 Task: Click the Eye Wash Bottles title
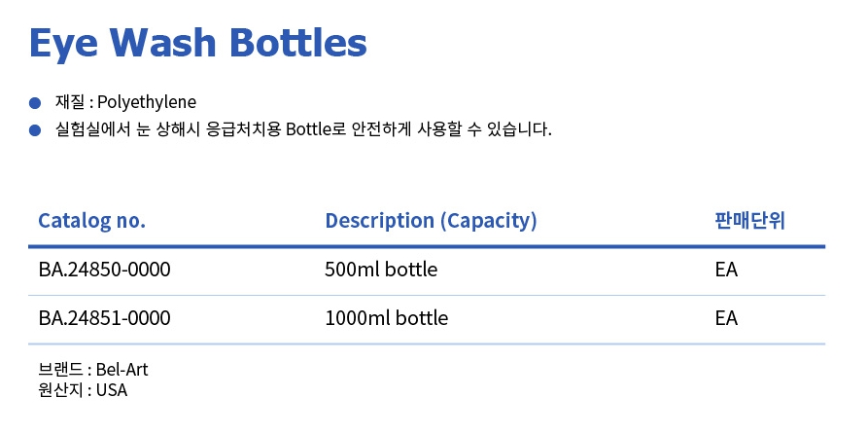click(x=198, y=43)
